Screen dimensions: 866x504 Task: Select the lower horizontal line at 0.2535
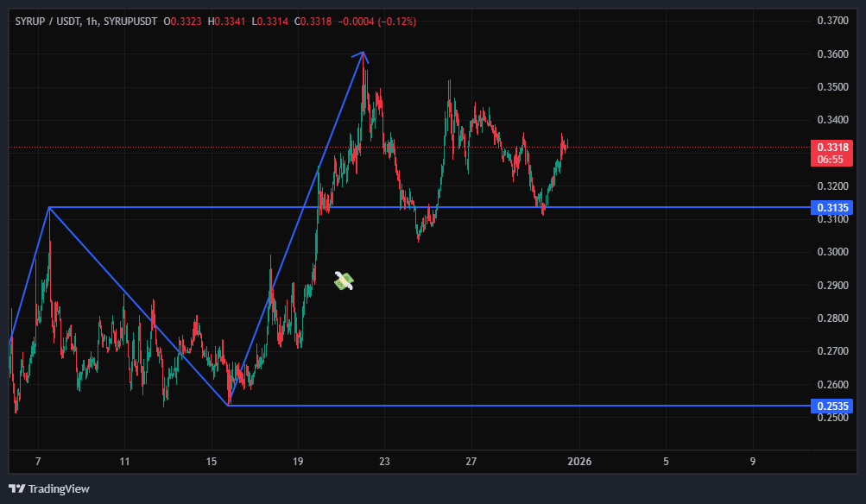(518, 405)
